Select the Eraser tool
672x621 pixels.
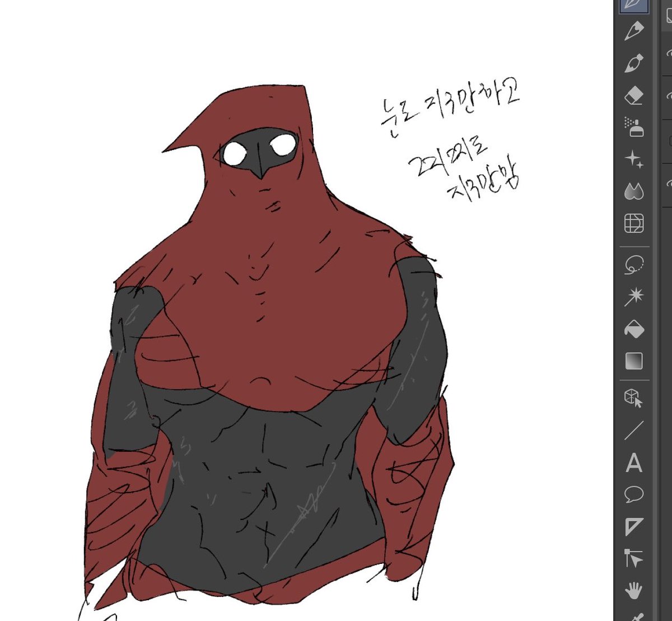pyautogui.click(x=634, y=95)
